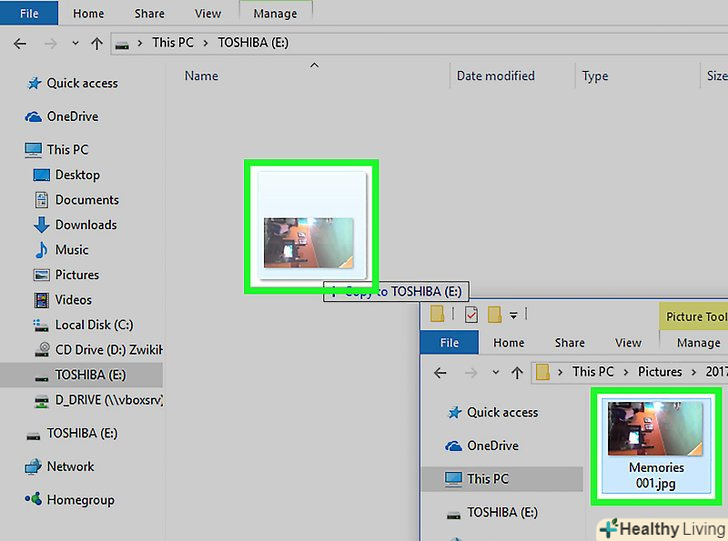Select OneDrive label in TOSHIBA window sidebar
This screenshot has width=728, height=541.
click(72, 116)
